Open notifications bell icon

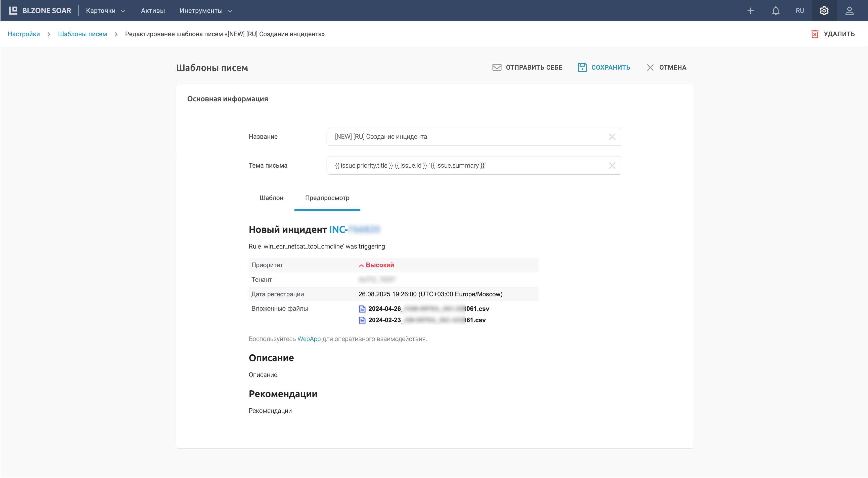pos(776,11)
